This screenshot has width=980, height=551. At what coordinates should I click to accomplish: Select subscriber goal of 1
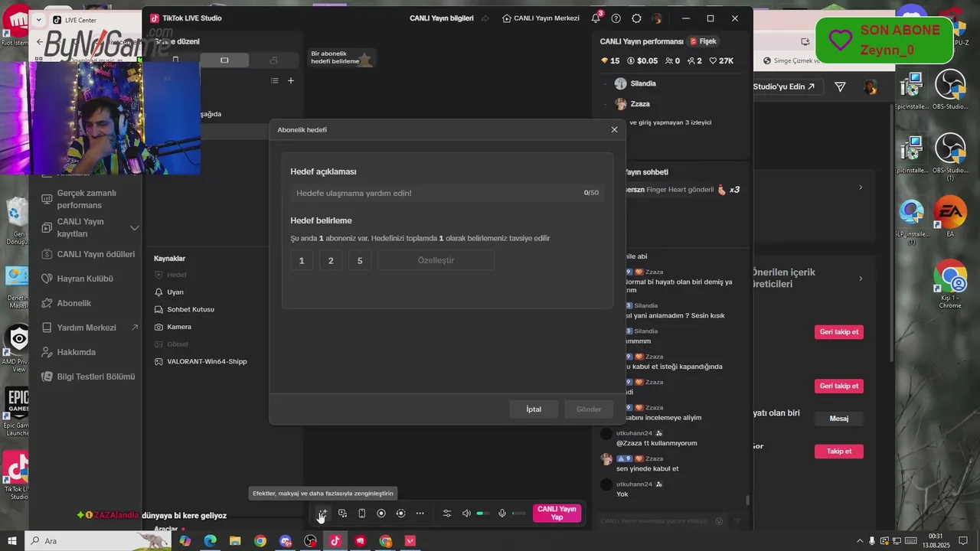pyautogui.click(x=302, y=261)
